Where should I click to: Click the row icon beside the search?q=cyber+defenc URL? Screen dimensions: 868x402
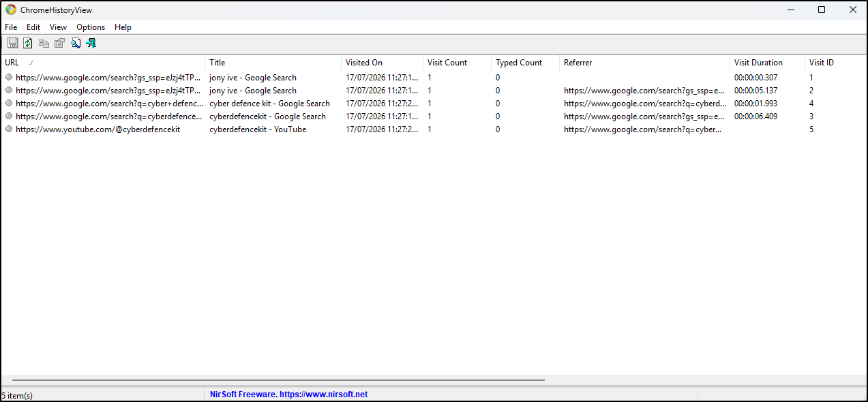tap(9, 104)
